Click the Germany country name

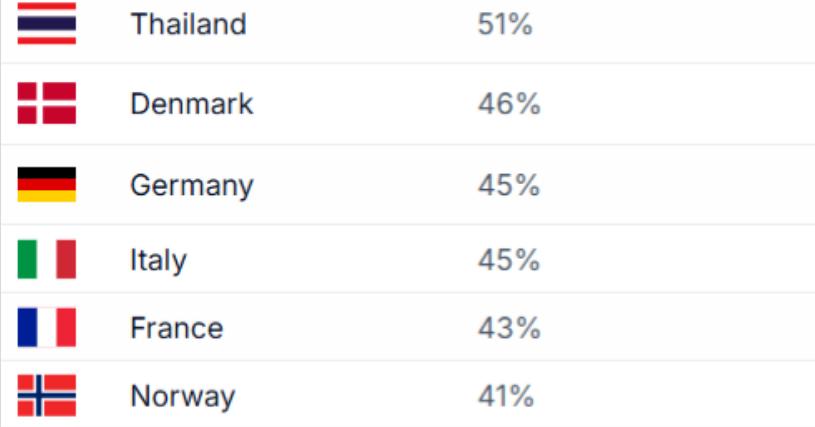pyautogui.click(x=191, y=186)
